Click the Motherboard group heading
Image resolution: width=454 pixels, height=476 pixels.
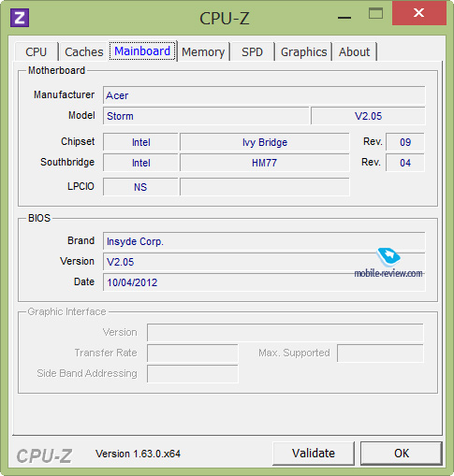[56, 70]
